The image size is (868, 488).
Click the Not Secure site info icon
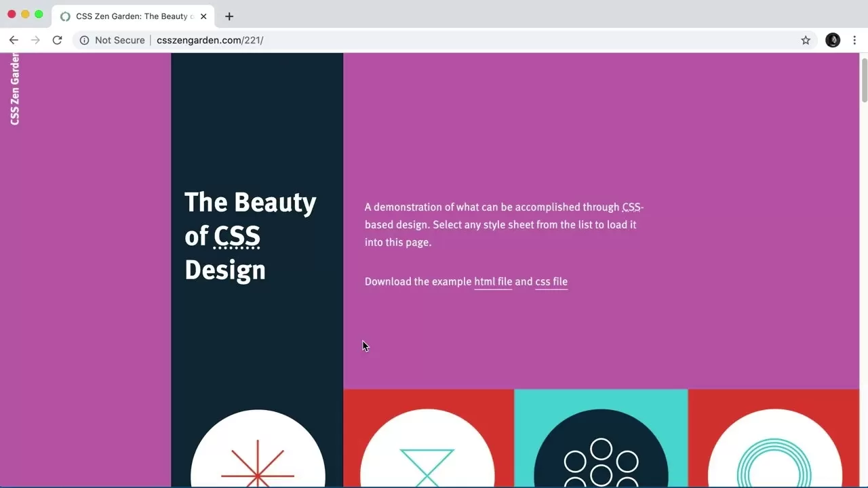pos(84,40)
